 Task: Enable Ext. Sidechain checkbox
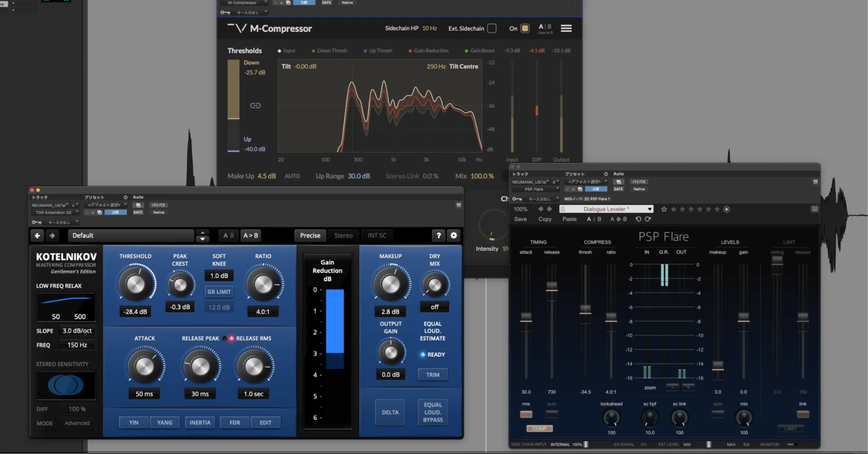(x=492, y=28)
